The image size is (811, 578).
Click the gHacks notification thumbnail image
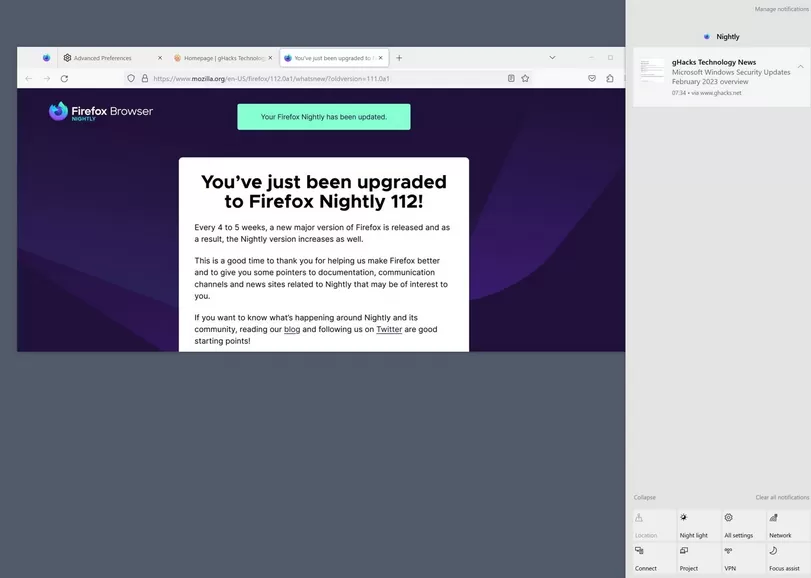652,71
